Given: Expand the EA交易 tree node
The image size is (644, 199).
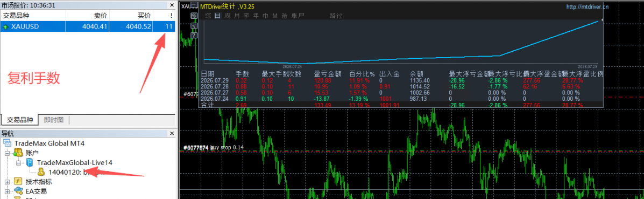Looking at the screenshot, I should tap(6, 191).
